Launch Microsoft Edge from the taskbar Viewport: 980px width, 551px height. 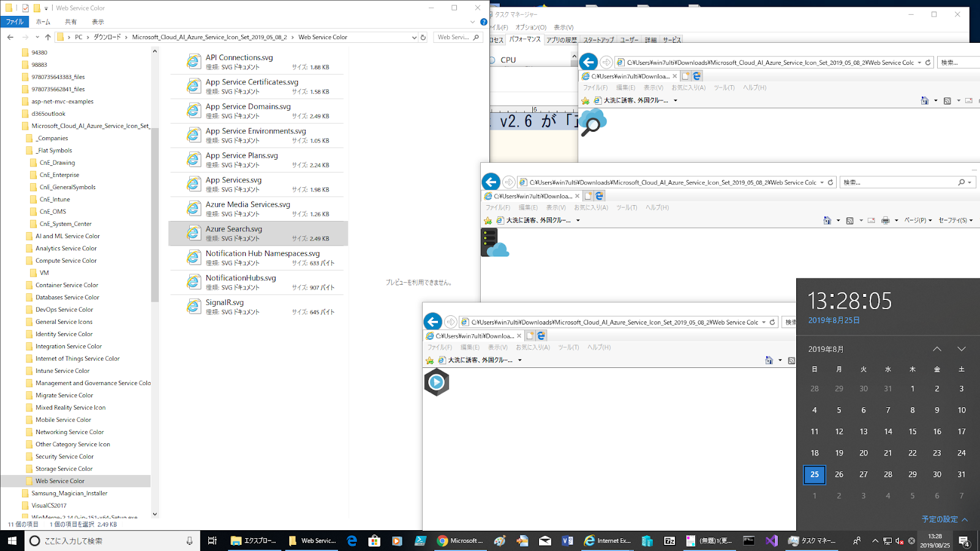tap(352, 541)
